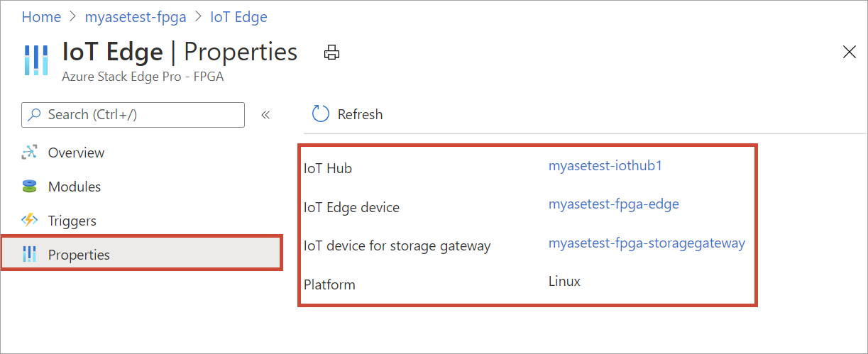Image resolution: width=868 pixels, height=354 pixels.
Task: Open the myasetest-fpga-edge device link
Action: 613,204
